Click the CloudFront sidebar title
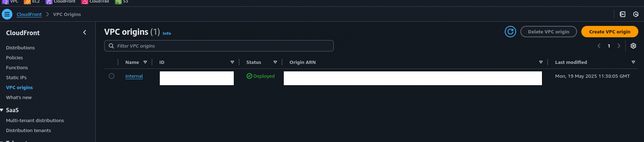This screenshot has width=644, height=142. (x=23, y=33)
